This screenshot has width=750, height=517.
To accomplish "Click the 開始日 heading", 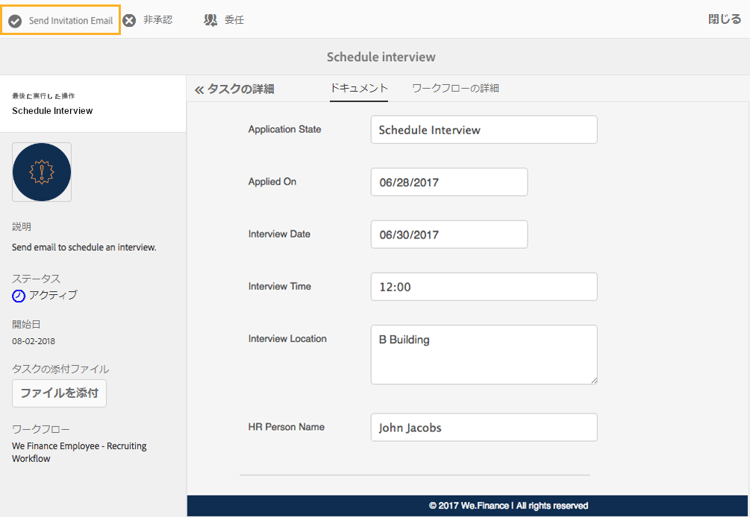I will (26, 324).
